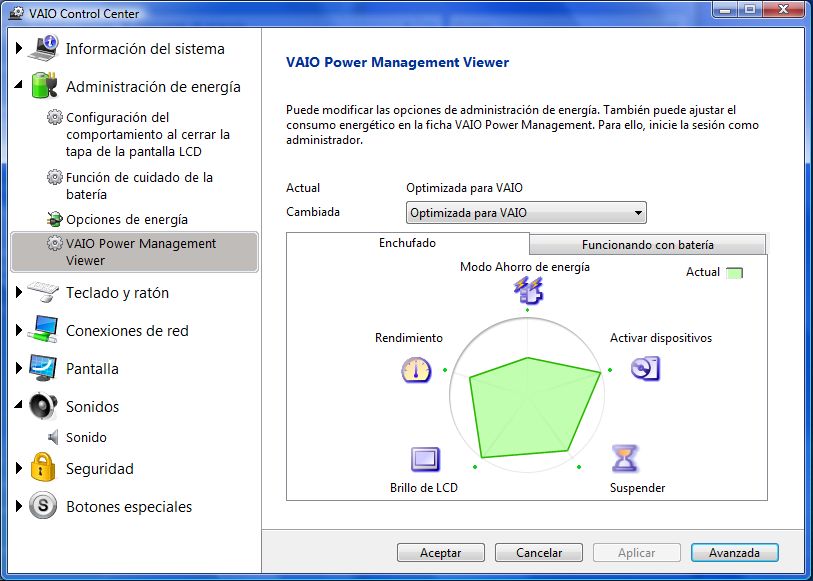Image resolution: width=813 pixels, height=581 pixels.
Task: Expand the Botones especiales section arrow
Action: pyautogui.click(x=19, y=506)
